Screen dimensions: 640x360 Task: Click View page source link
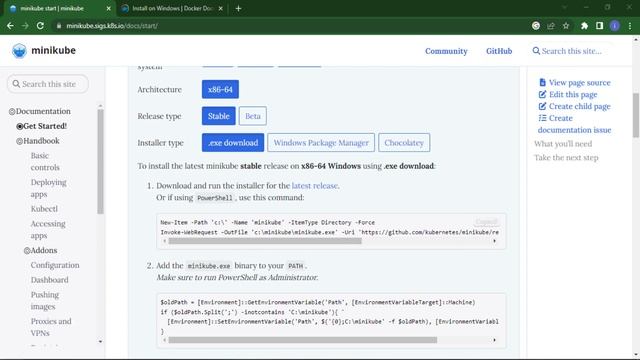coord(579,83)
